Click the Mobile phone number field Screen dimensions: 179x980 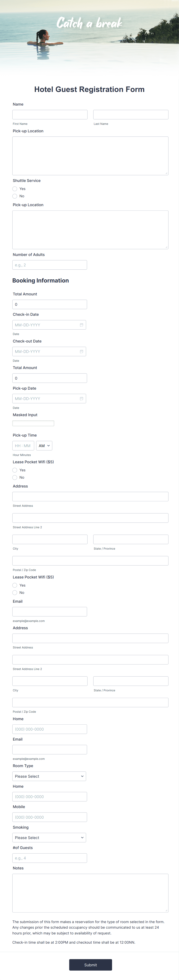click(49, 817)
